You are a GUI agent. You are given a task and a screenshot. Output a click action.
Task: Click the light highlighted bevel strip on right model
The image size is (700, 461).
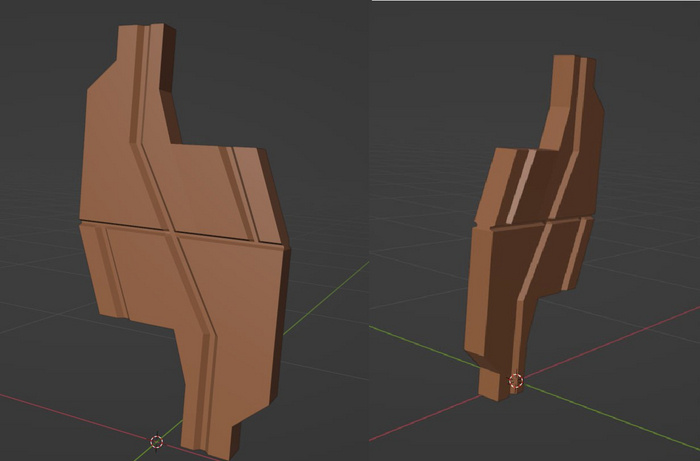(x=521, y=187)
